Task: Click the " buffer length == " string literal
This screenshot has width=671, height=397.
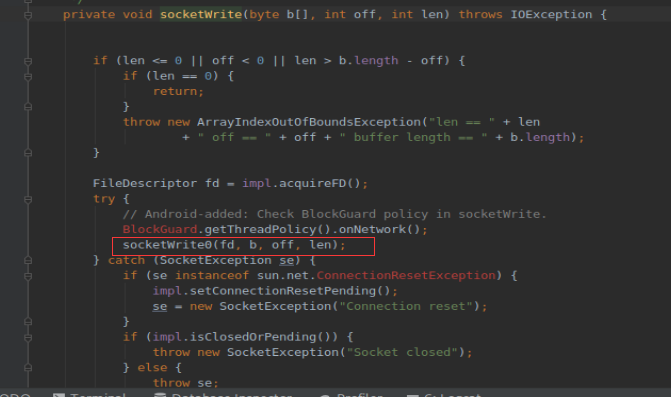Action: pos(413,138)
